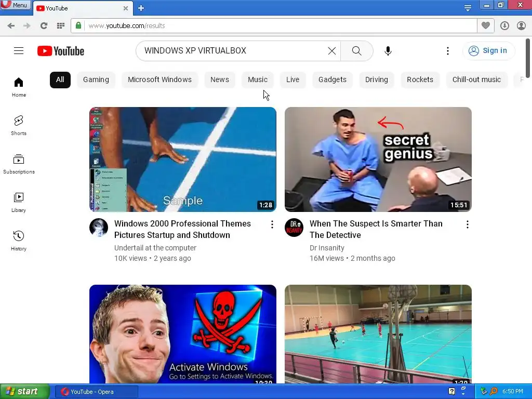Image resolution: width=532 pixels, height=399 pixels.
Task: Click the 10K views text
Action: (x=130, y=259)
